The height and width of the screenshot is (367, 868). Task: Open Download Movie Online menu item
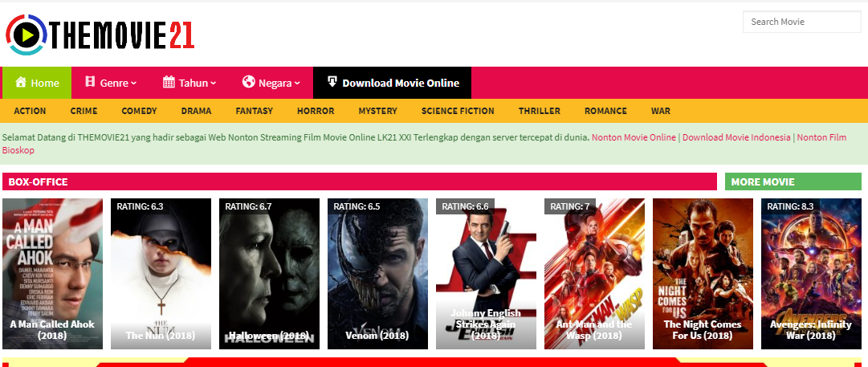pyautogui.click(x=392, y=83)
